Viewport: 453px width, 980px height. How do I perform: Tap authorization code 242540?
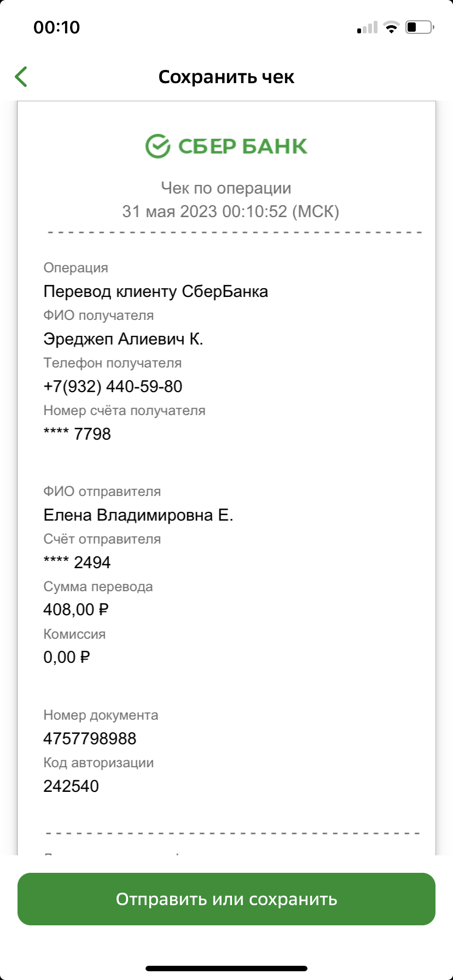71,786
